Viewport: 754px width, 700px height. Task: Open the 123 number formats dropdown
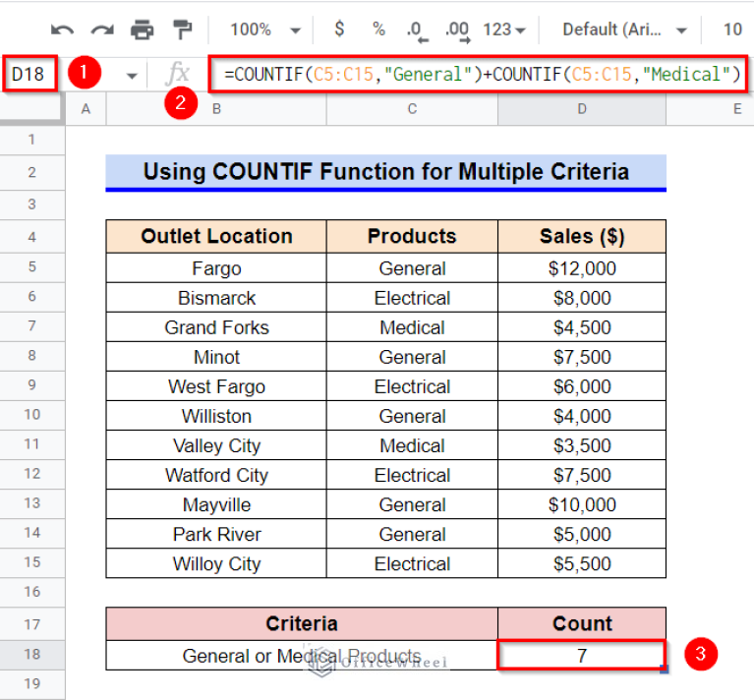(x=504, y=29)
